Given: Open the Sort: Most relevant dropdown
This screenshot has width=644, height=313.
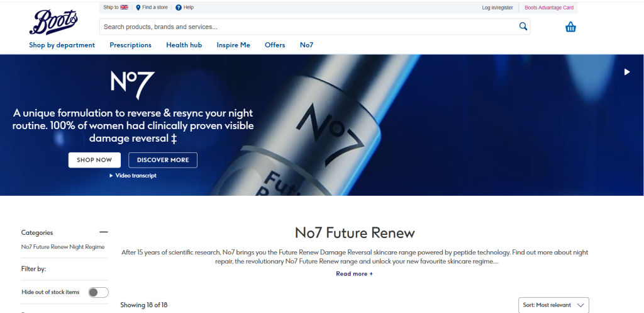Looking at the screenshot, I should click(x=553, y=305).
